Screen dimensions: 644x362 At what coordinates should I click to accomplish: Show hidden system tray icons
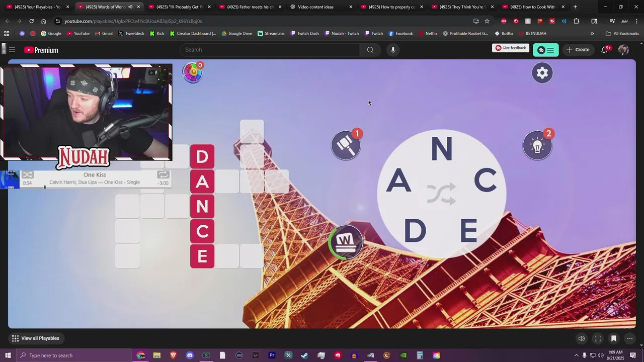[577, 355]
